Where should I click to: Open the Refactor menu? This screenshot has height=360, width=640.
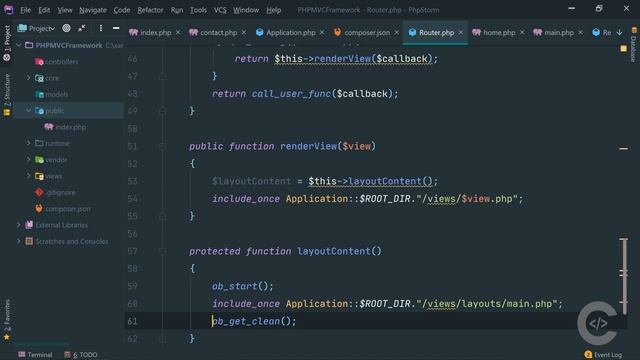[150, 10]
